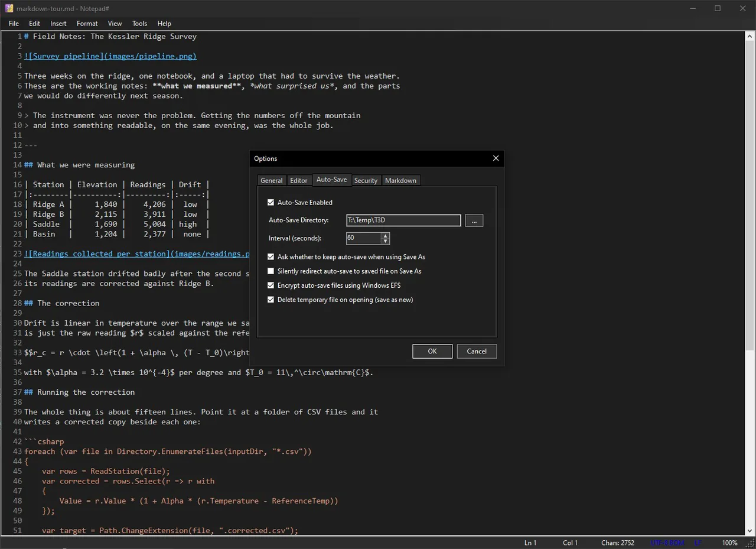Click the Basin table row

pos(117,234)
